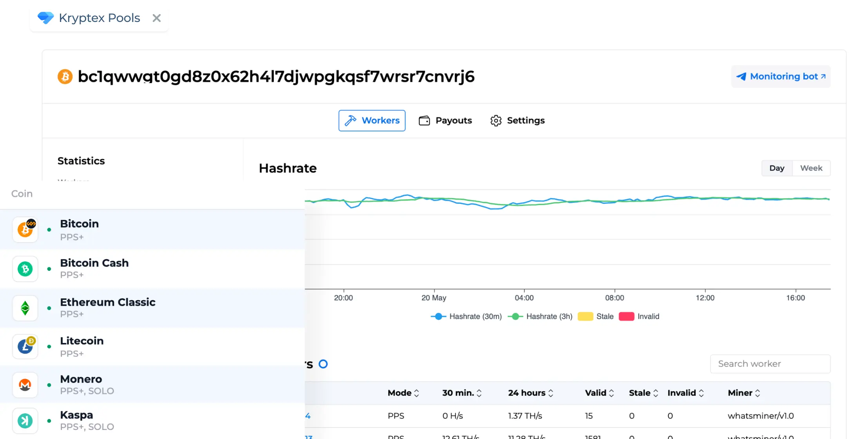This screenshot has height=439, width=868.
Task: Click the Kaspa coin icon
Action: [x=25, y=421]
